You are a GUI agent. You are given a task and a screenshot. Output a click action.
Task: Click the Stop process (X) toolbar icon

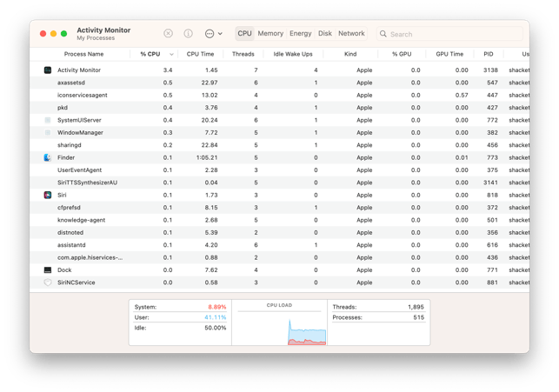click(169, 34)
